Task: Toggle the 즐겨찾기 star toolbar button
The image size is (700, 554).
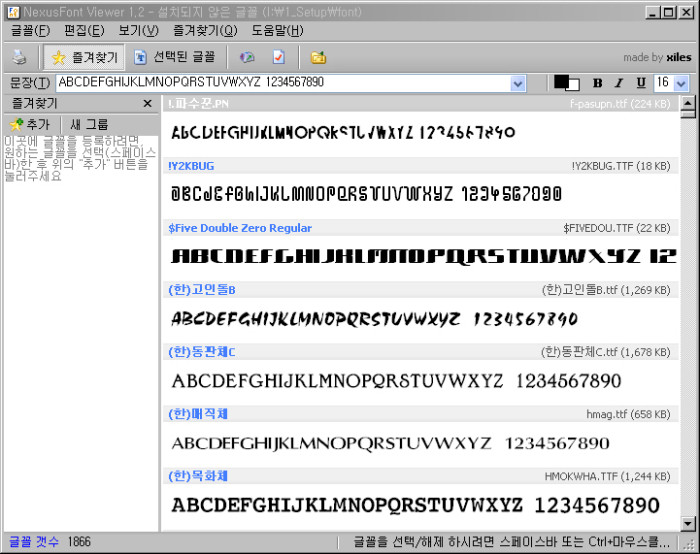Action: tap(84, 57)
